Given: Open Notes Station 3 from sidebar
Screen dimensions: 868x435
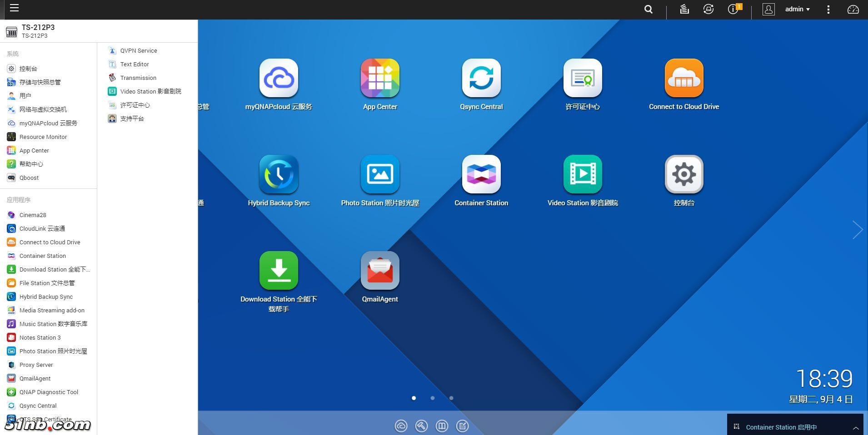Looking at the screenshot, I should pos(40,337).
